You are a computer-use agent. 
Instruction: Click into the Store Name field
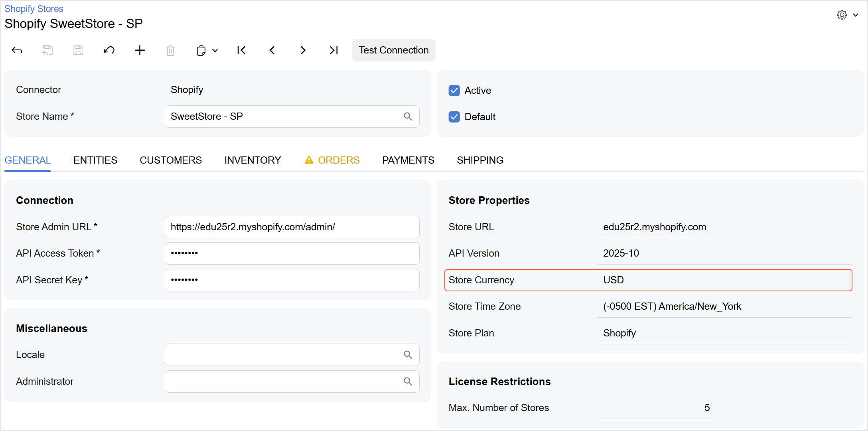[292, 117]
